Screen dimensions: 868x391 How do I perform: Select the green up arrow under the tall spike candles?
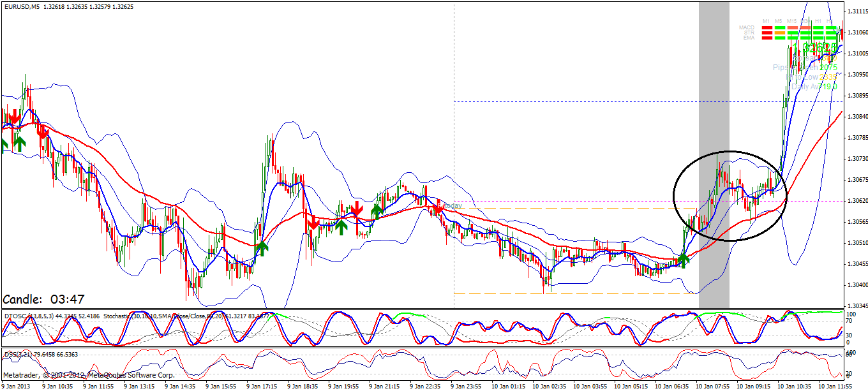point(262,247)
